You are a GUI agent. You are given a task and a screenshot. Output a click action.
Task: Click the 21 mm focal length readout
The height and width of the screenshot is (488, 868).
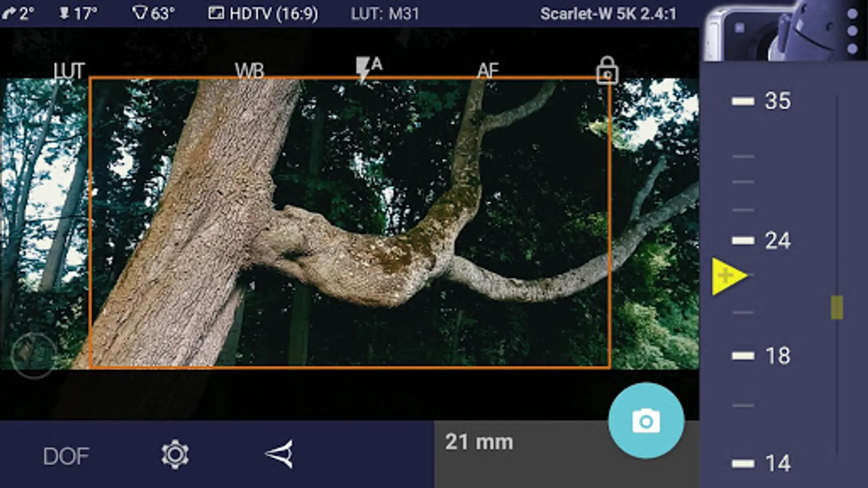point(479,442)
